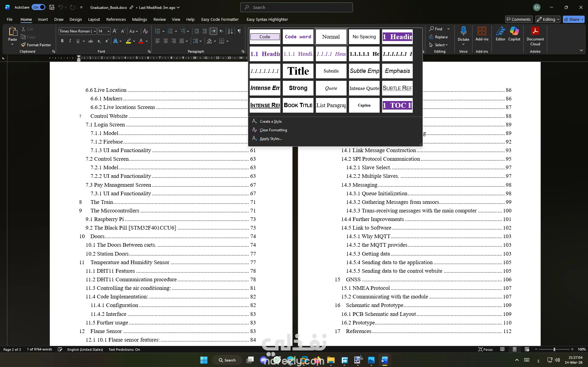Open the Copilot icon in ribbon

click(x=514, y=31)
